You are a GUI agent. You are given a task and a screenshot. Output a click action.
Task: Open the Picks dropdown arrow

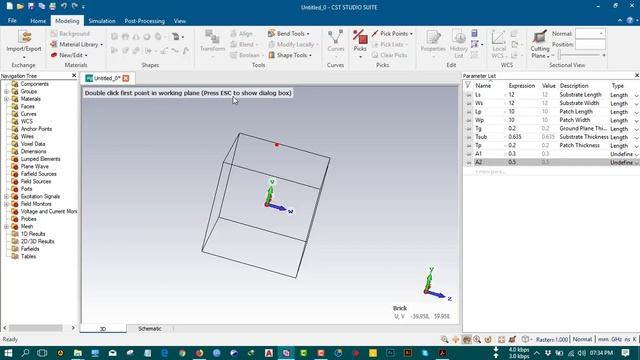[x=360, y=57]
